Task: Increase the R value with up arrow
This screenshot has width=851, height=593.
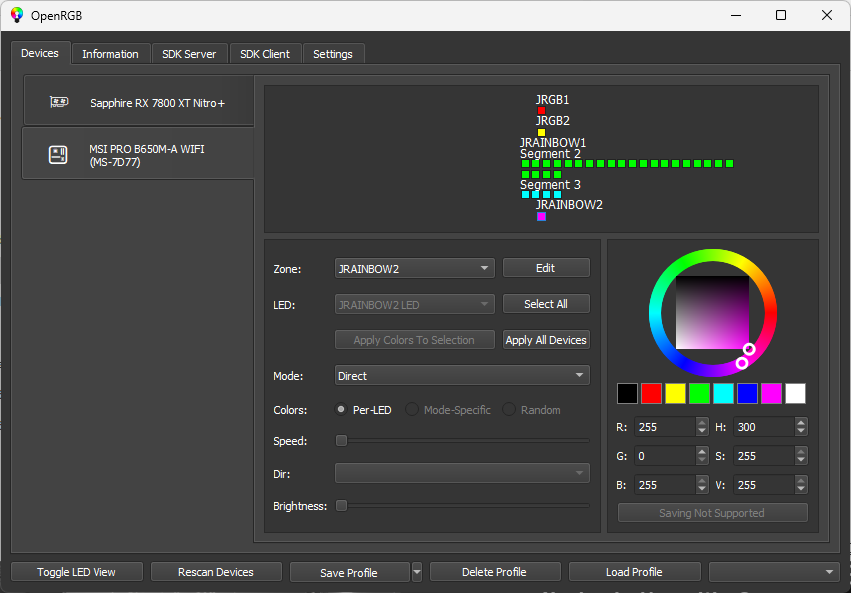Action: (x=702, y=422)
